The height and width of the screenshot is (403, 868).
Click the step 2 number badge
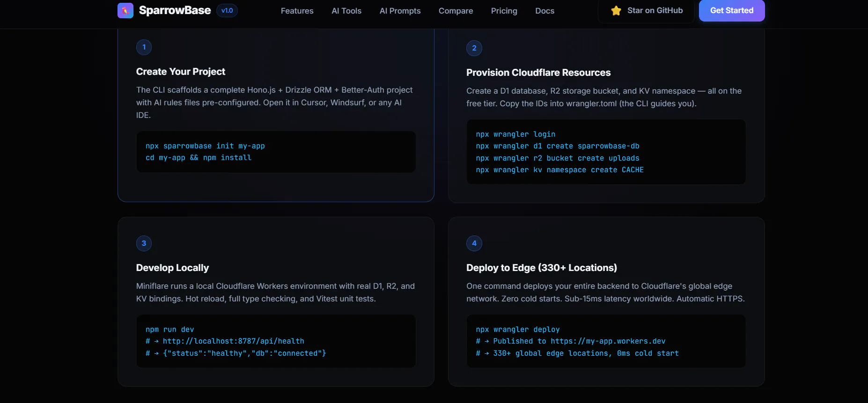coord(474,48)
